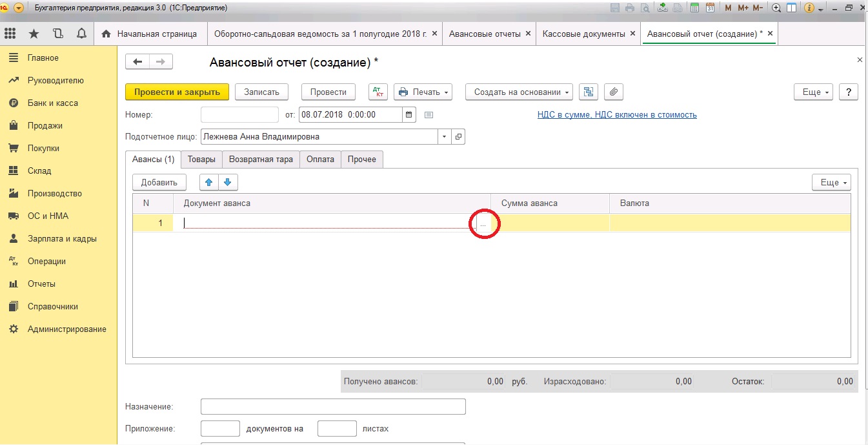This screenshot has width=868, height=445.
Task: Open calculator in the title toolbar
Action: tap(695, 8)
